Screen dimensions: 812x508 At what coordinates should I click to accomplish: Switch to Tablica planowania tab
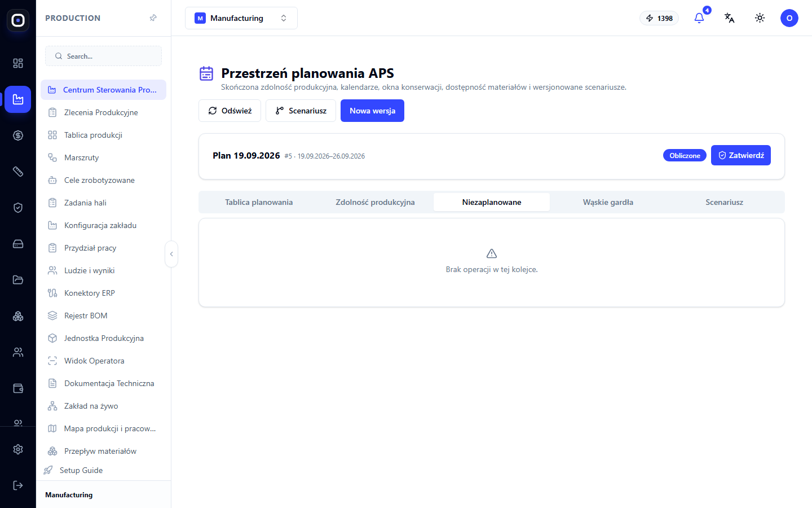tap(259, 202)
